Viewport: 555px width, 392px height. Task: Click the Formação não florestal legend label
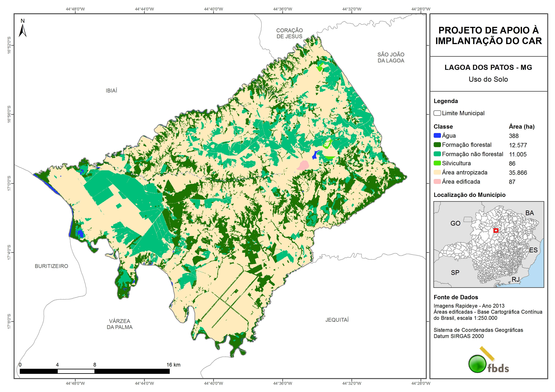pyautogui.click(x=472, y=154)
